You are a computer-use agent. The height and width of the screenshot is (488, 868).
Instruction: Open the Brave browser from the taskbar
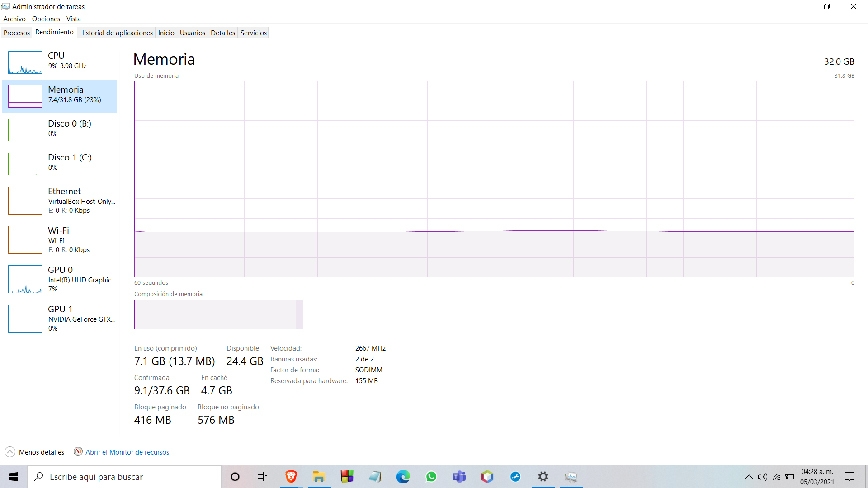291,477
